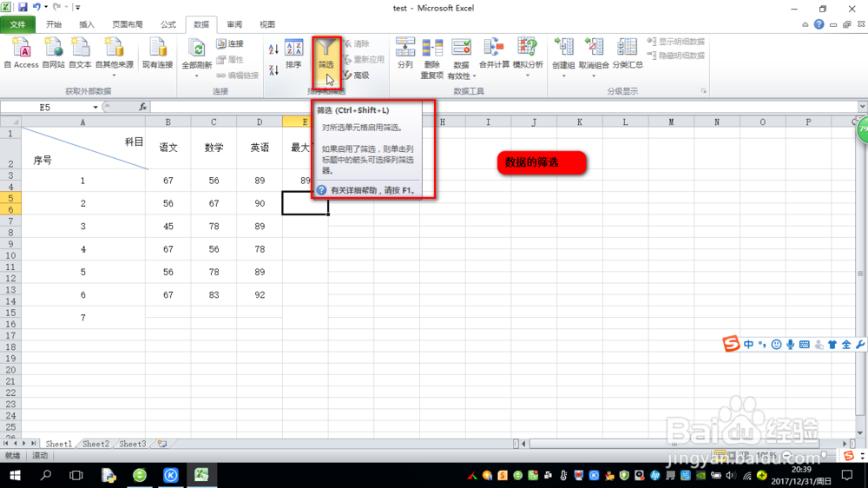This screenshot has height=488, width=868.
Task: Click the Name Box showing E5
Action: (x=45, y=107)
